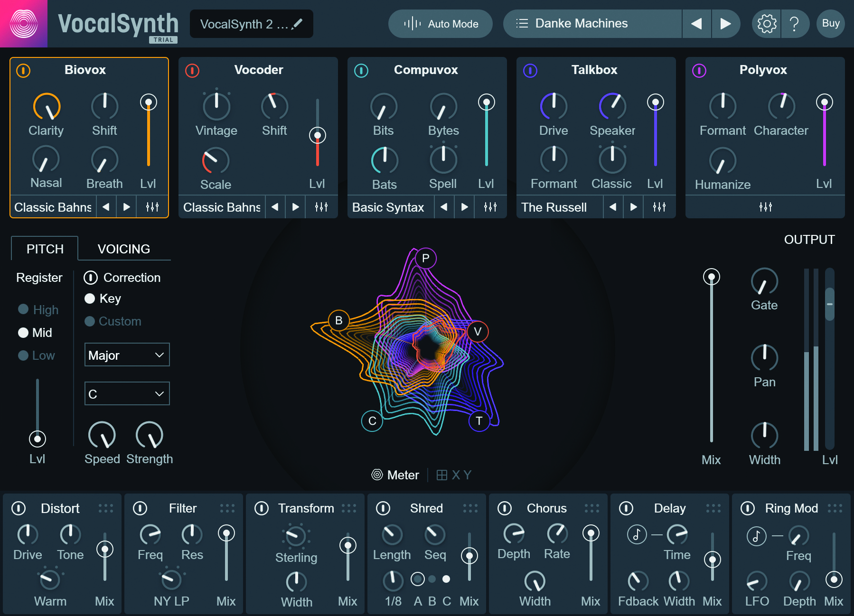The image size is (854, 616).
Task: Go to the previous global preset
Action: click(696, 24)
